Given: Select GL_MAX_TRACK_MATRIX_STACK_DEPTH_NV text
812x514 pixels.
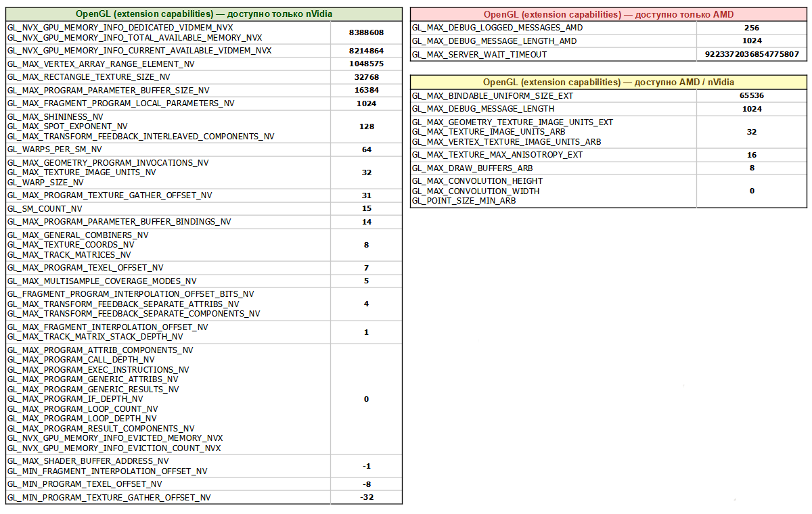Looking at the screenshot, I should [95, 337].
